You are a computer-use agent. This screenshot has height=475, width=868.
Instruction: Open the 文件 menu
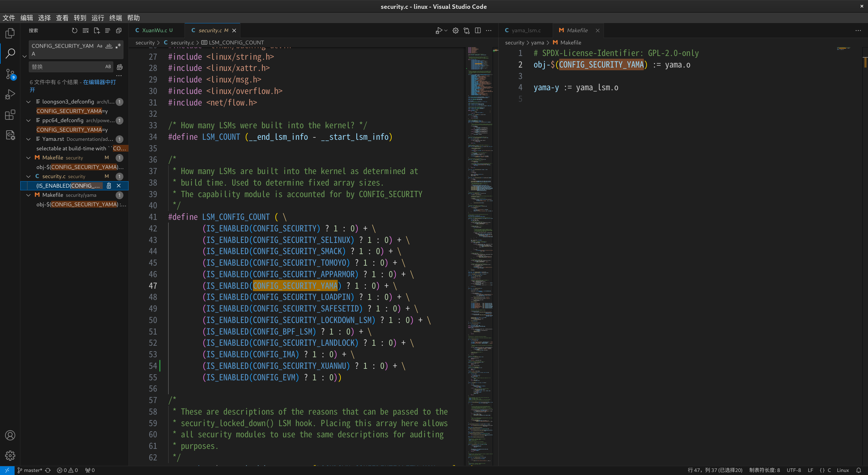coord(9,18)
